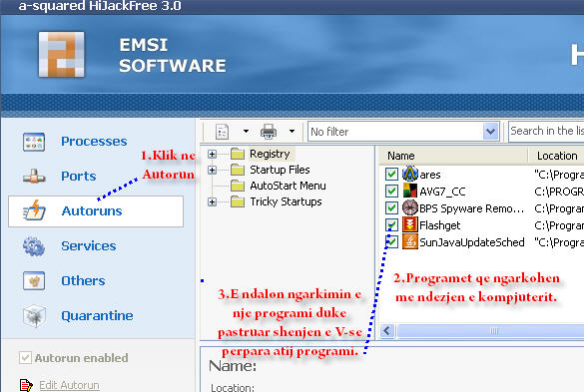584x392 pixels.
Task: Click the Flashget program icon
Action: (410, 224)
